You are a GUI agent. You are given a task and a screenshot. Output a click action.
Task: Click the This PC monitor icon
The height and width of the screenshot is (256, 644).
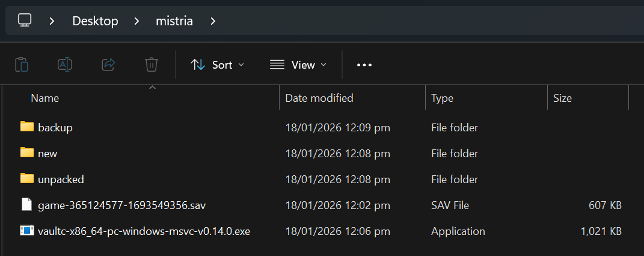25,20
